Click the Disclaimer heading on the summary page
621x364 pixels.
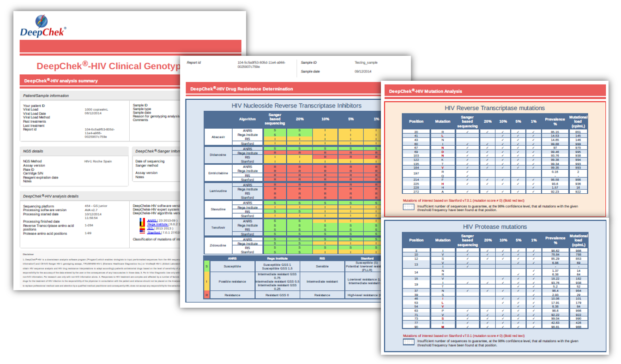pyautogui.click(x=28, y=254)
